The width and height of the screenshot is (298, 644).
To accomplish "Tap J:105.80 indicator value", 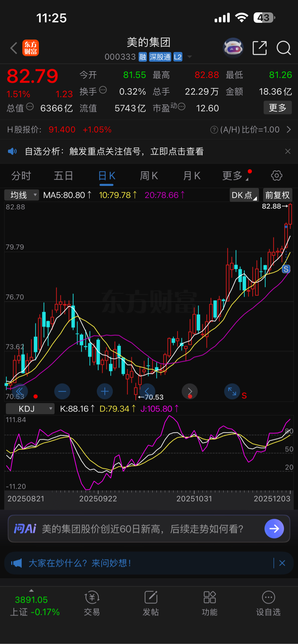I will 159,409.
